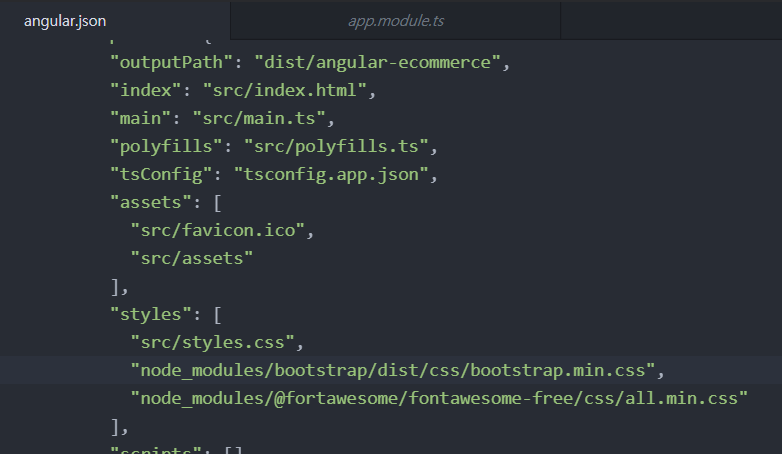Image resolution: width=782 pixels, height=454 pixels.
Task: Select the "src/favicon.ico" entry
Action: (x=217, y=230)
